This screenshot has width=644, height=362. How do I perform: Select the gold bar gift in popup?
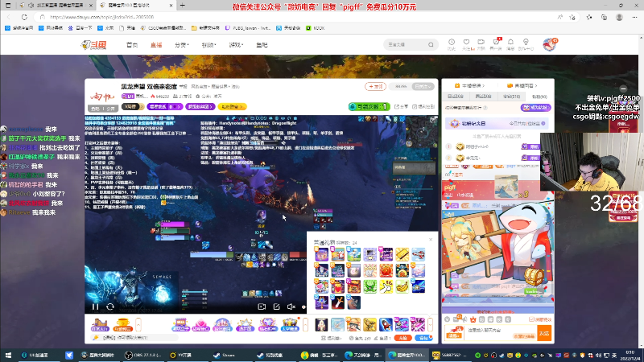402,254
